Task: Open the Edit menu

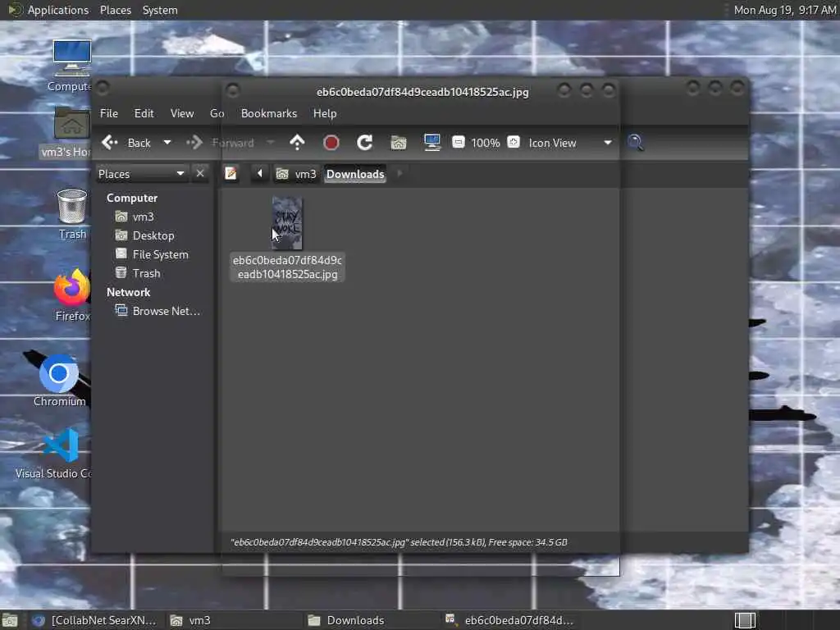Action: (x=144, y=113)
